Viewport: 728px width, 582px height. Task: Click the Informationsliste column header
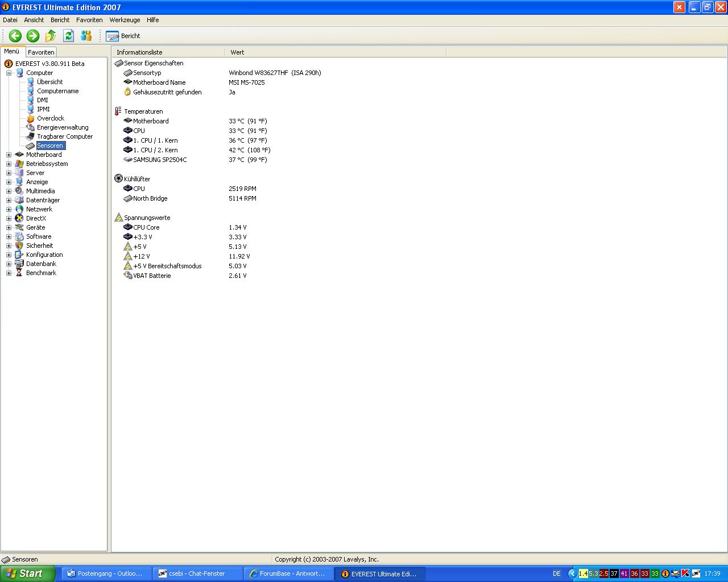[168, 52]
